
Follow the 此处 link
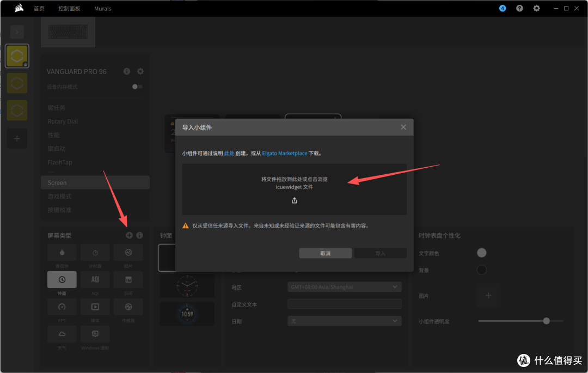(x=229, y=154)
